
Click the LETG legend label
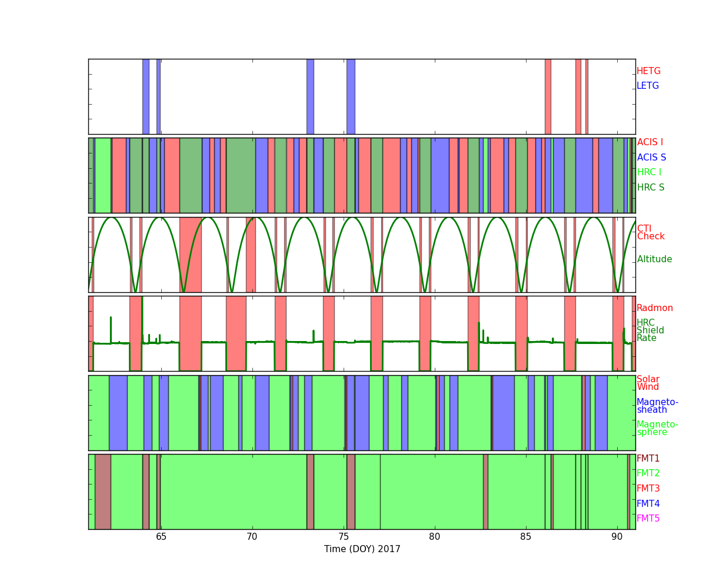coord(647,86)
